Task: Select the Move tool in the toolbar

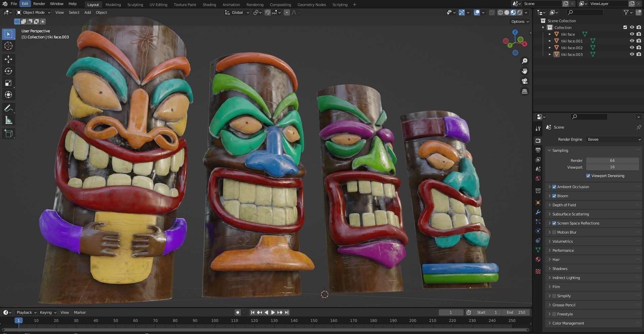Action: (8, 59)
